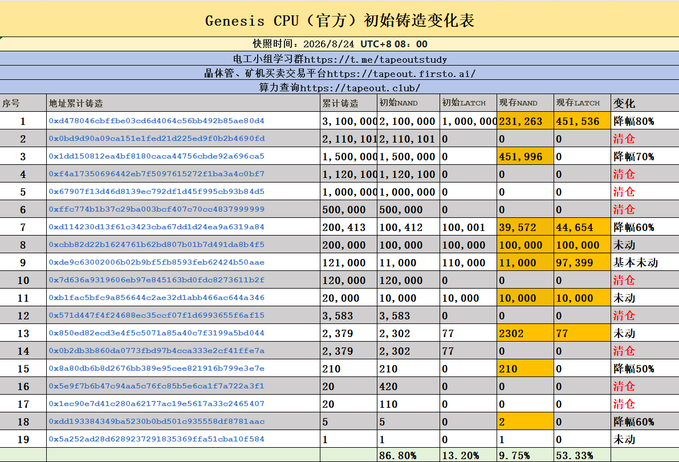Select the highlighted cell 451,536
This screenshot has width=679, height=462.
click(x=582, y=121)
